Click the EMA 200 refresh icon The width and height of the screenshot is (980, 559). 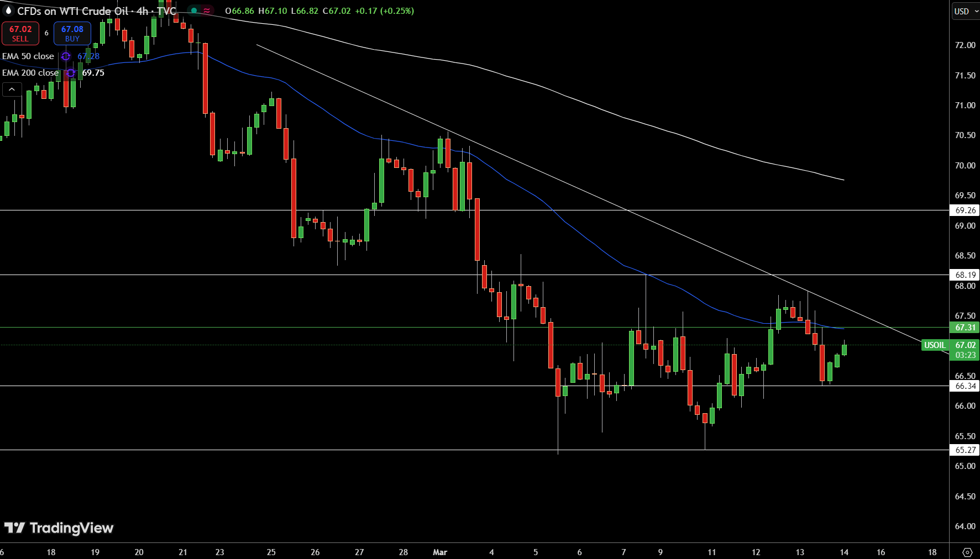pos(71,73)
